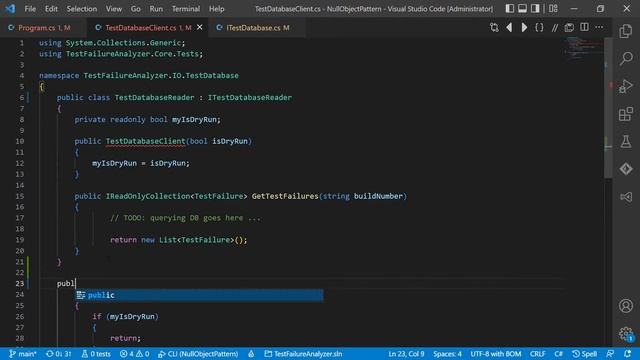640x360 pixels.
Task: Open the File menu
Action: pos(30,9)
